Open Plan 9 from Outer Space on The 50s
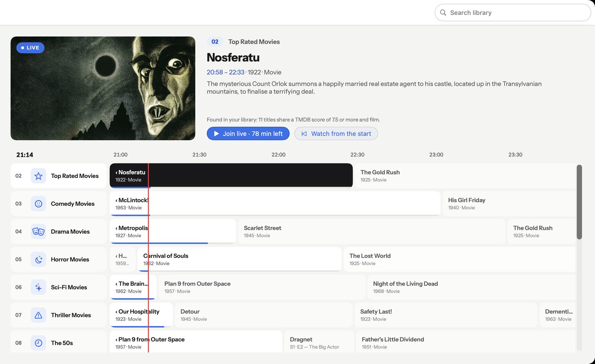The width and height of the screenshot is (595, 364). (196, 342)
